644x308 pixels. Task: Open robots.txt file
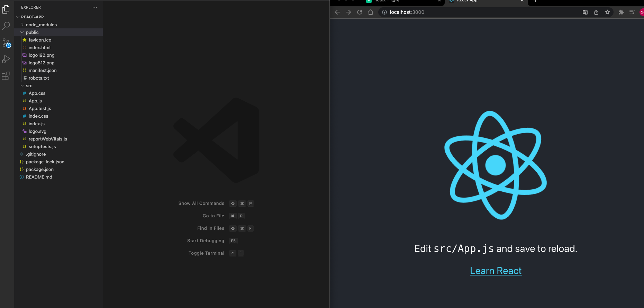click(x=58, y=78)
